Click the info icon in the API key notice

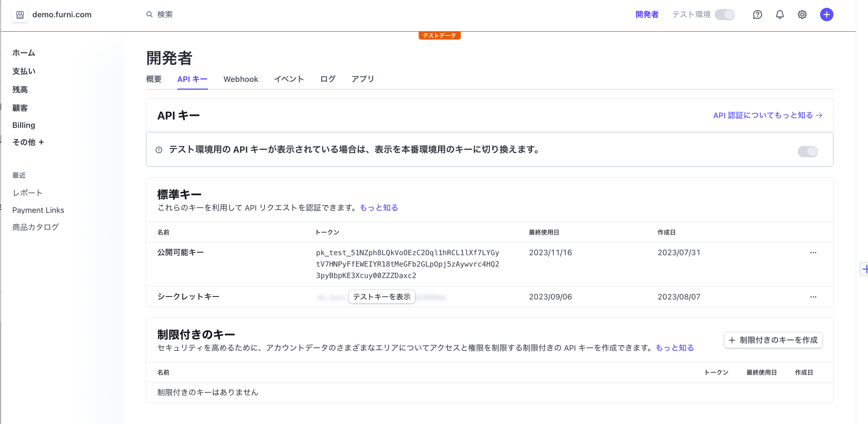coord(159,150)
